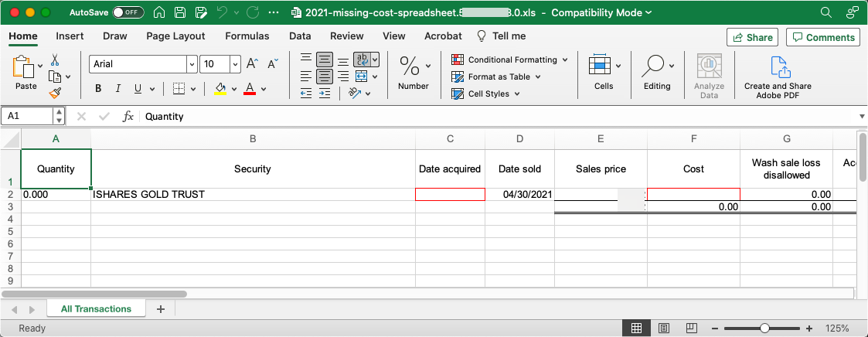
Task: Click the Copy icon
Action: click(55, 77)
